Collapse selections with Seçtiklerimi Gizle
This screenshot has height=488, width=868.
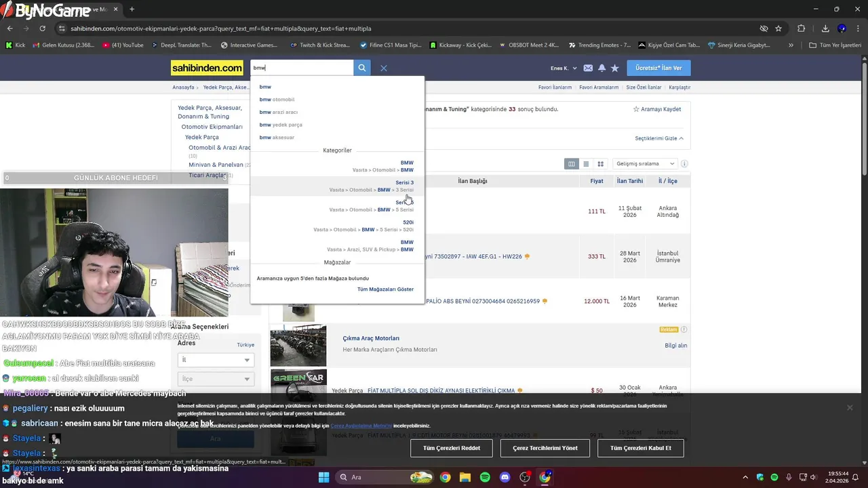pyautogui.click(x=659, y=138)
